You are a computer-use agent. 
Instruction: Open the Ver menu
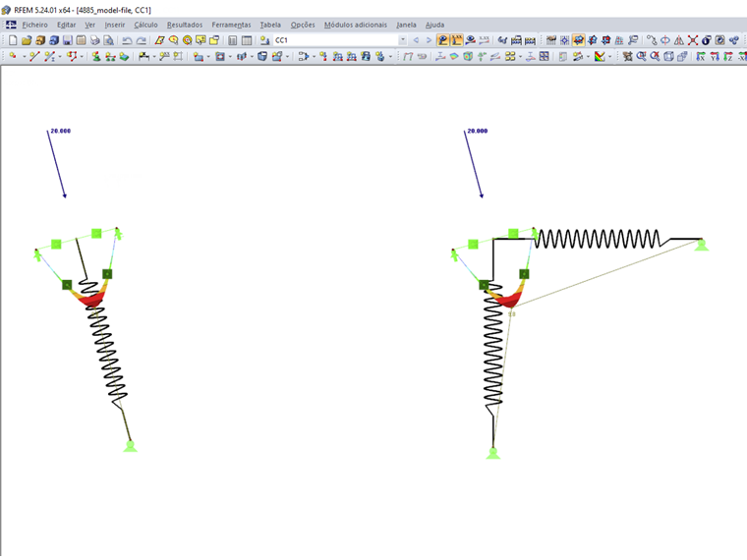(90, 25)
